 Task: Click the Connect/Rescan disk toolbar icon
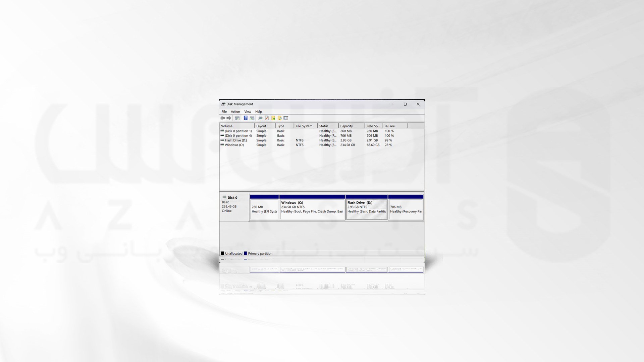tap(260, 118)
